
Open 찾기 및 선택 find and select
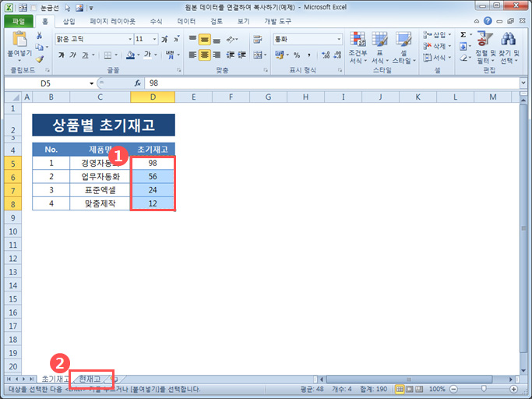point(509,48)
